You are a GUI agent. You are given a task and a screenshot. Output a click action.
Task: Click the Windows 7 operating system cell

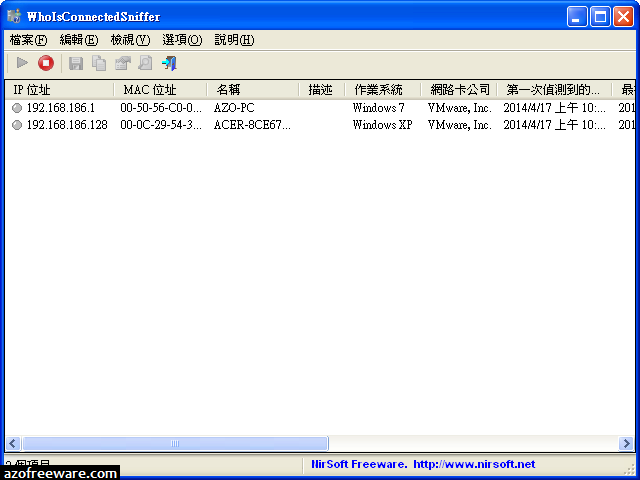(378, 108)
